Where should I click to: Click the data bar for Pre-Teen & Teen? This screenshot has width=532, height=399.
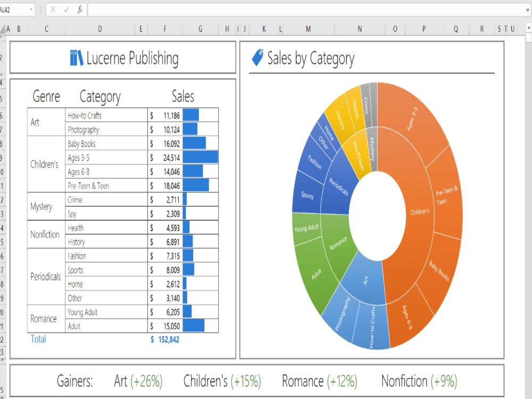point(196,186)
